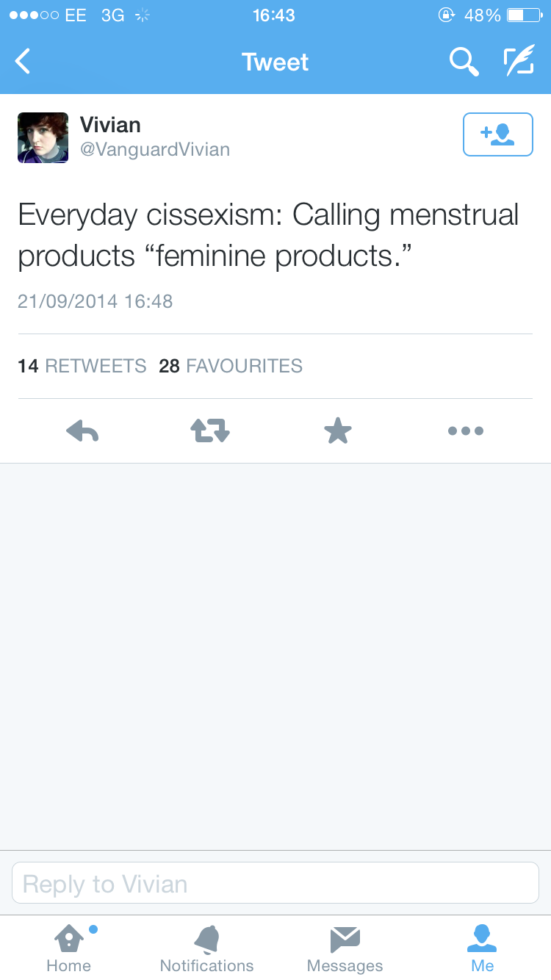Open more options via three dots
Screen dimensions: 551x980
466,431
